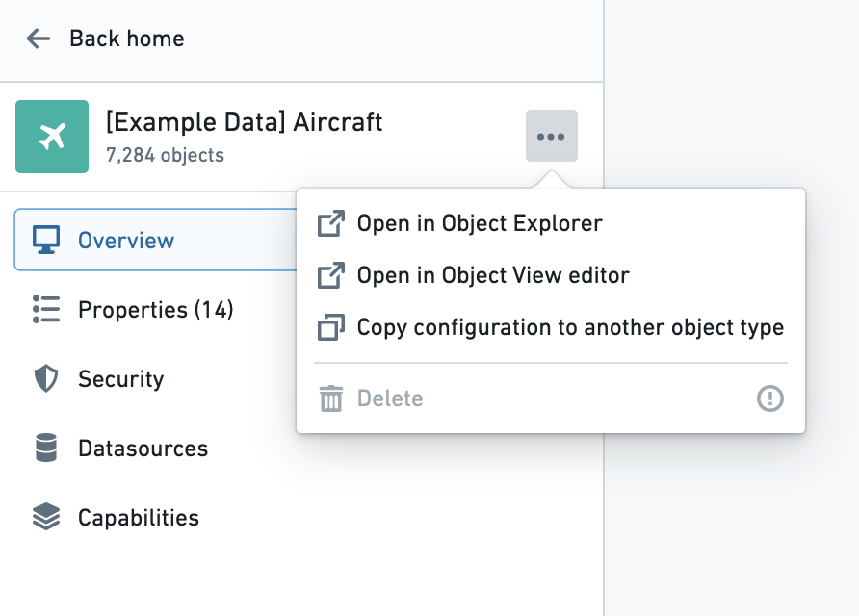Click the Overview monitor icon
The width and height of the screenshot is (859, 616).
coord(46,240)
